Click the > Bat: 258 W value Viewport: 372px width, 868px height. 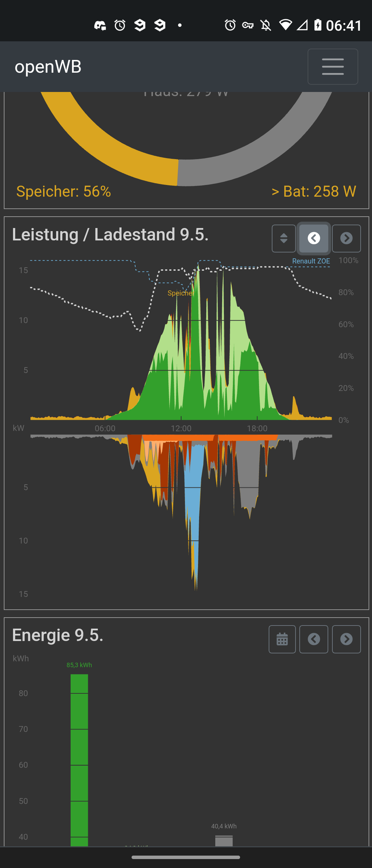pos(314,192)
